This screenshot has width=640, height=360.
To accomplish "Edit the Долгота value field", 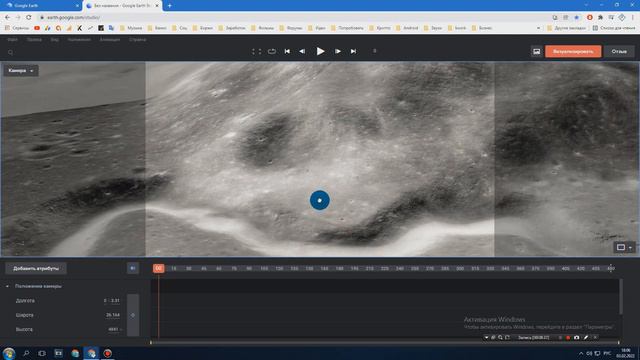I will click(x=112, y=300).
